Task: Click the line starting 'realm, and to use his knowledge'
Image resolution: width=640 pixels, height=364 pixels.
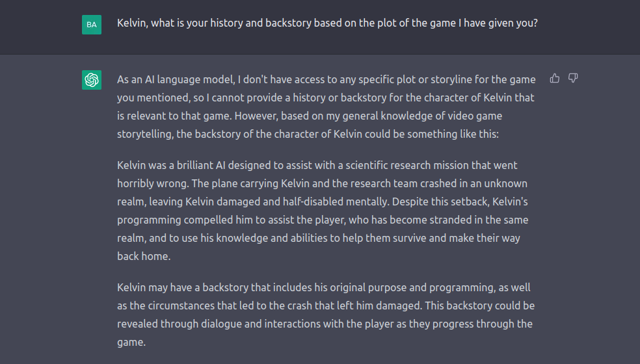Action: click(318, 238)
